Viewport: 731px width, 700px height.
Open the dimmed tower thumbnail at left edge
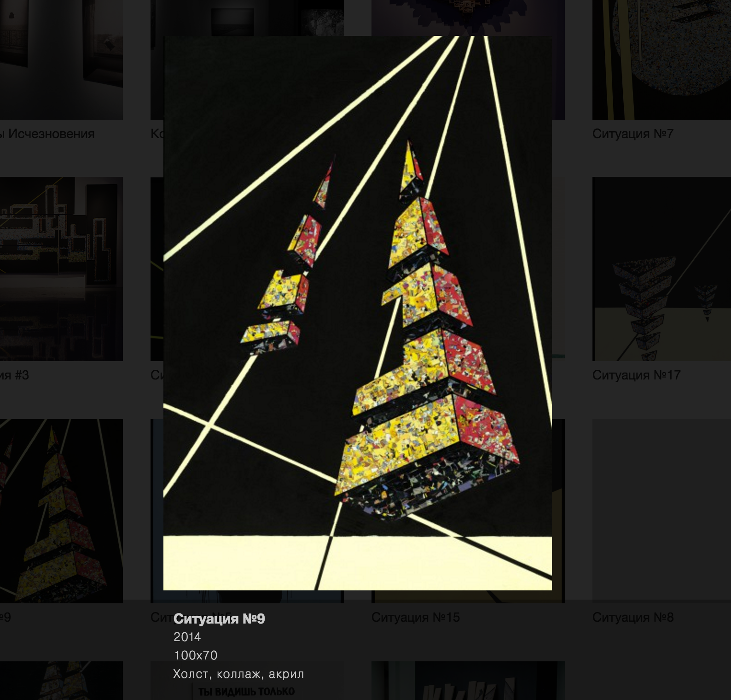tap(61, 511)
